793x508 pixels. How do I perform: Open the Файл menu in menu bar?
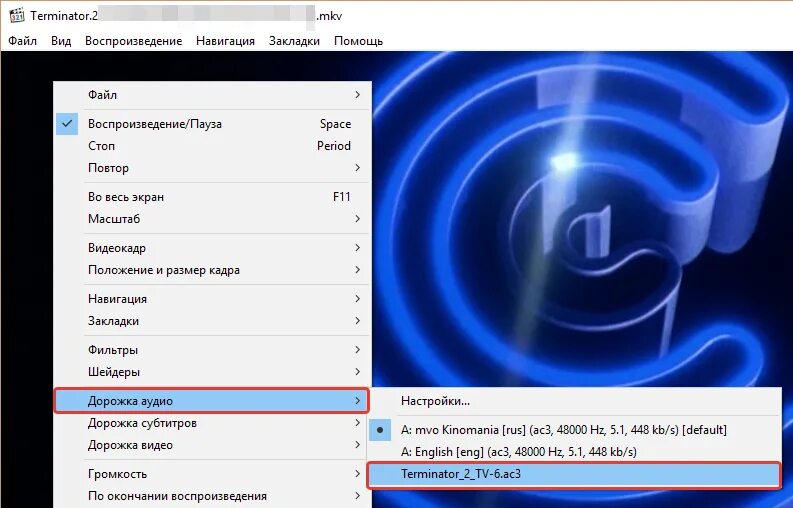point(23,41)
